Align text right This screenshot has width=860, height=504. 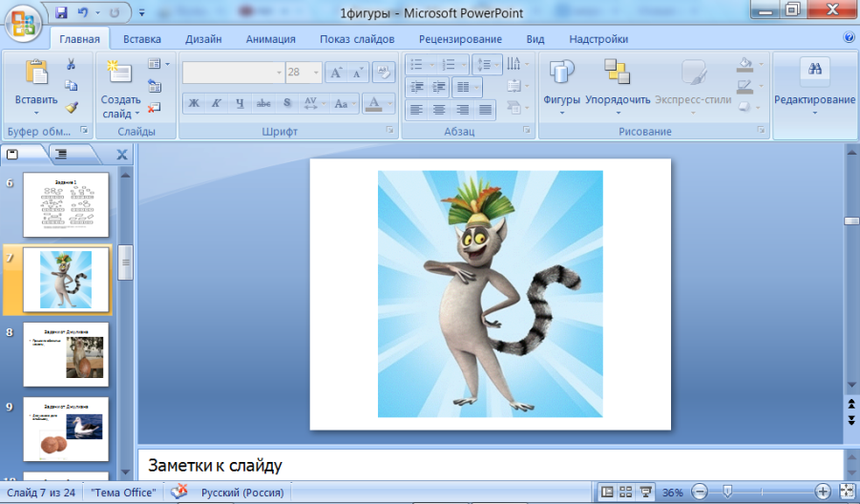pos(462,110)
